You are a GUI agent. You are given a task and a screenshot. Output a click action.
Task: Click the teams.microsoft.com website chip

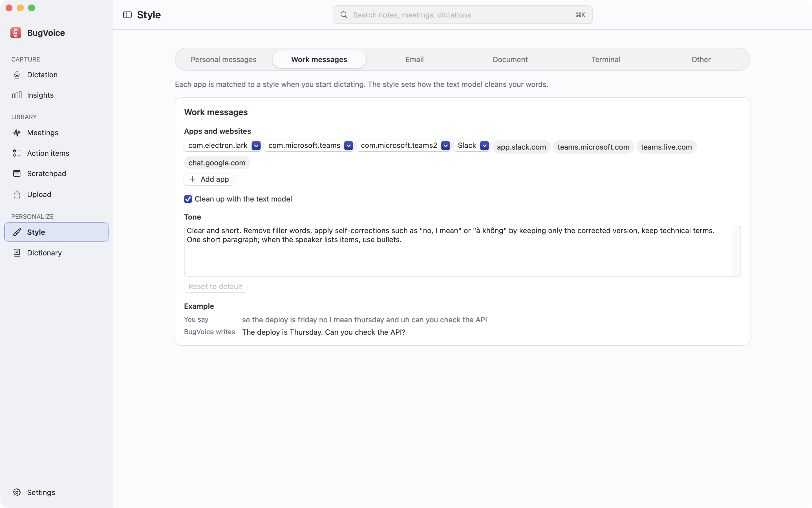(593, 147)
